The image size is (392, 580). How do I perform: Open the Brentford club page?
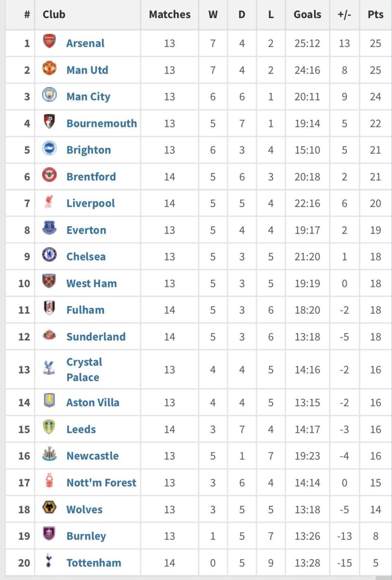click(x=91, y=176)
